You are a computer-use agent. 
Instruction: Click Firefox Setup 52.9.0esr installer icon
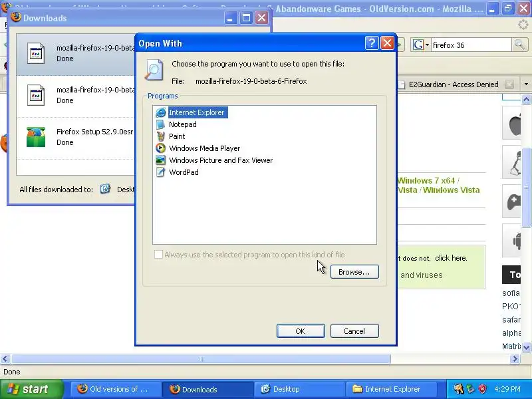tap(36, 137)
